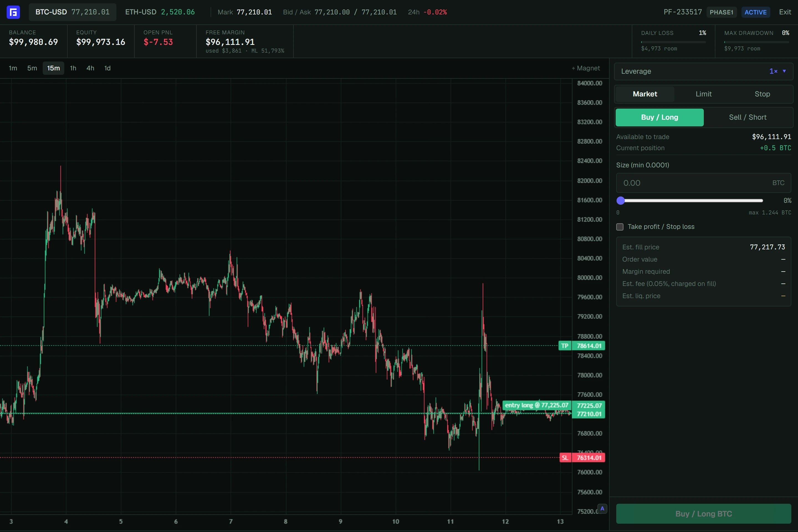This screenshot has height=532, width=798.
Task: Set chart timeframe to 1h
Action: 73,68
